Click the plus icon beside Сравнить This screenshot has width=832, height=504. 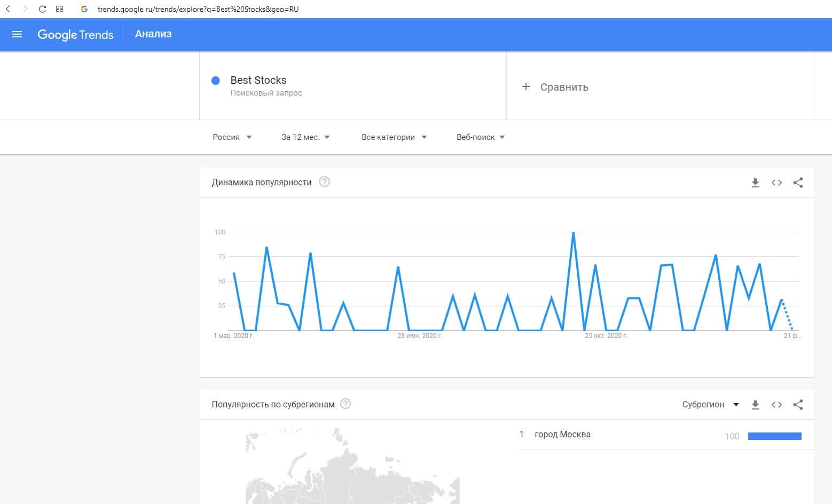[x=526, y=86]
